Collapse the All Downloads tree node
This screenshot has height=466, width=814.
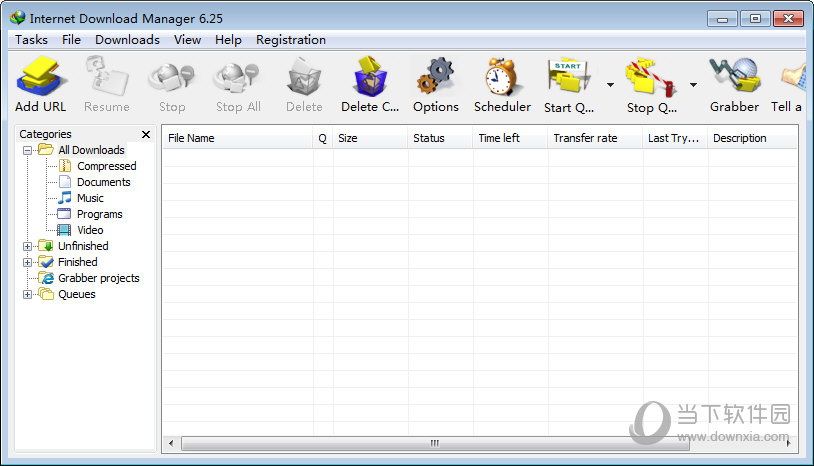tap(28, 150)
